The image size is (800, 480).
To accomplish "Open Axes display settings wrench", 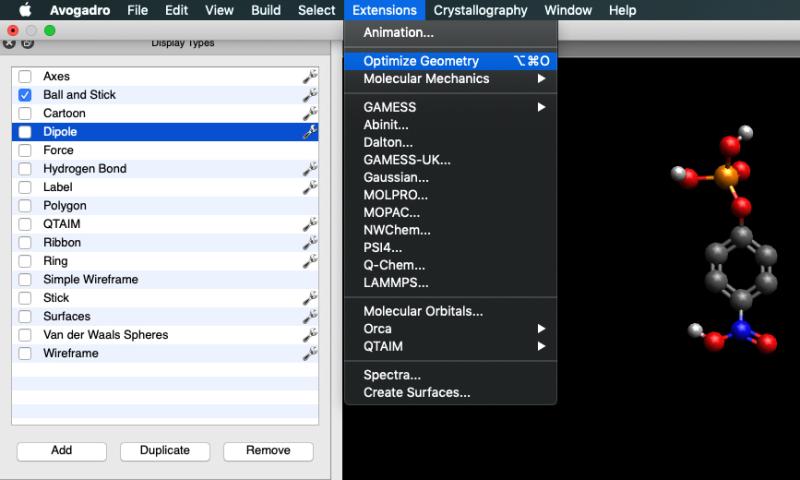I will point(310,77).
